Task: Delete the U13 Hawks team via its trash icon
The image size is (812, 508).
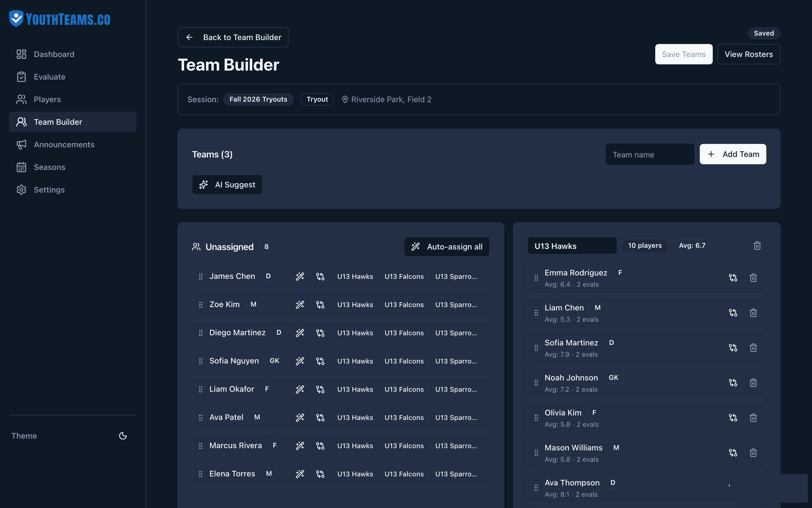Action: [x=757, y=246]
